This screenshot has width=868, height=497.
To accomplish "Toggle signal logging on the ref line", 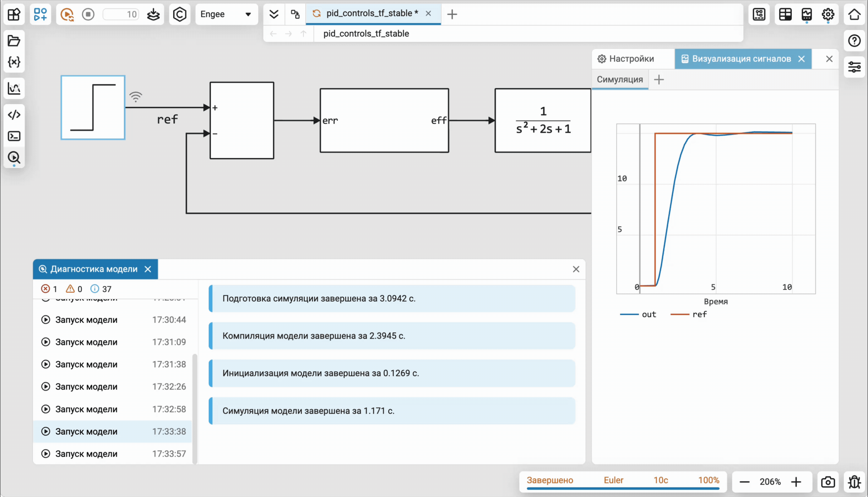I will click(x=136, y=97).
